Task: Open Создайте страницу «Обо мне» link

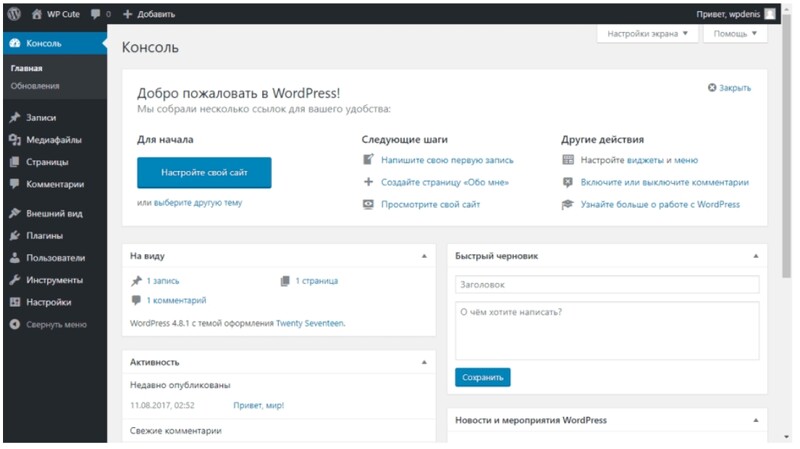Action: [445, 182]
